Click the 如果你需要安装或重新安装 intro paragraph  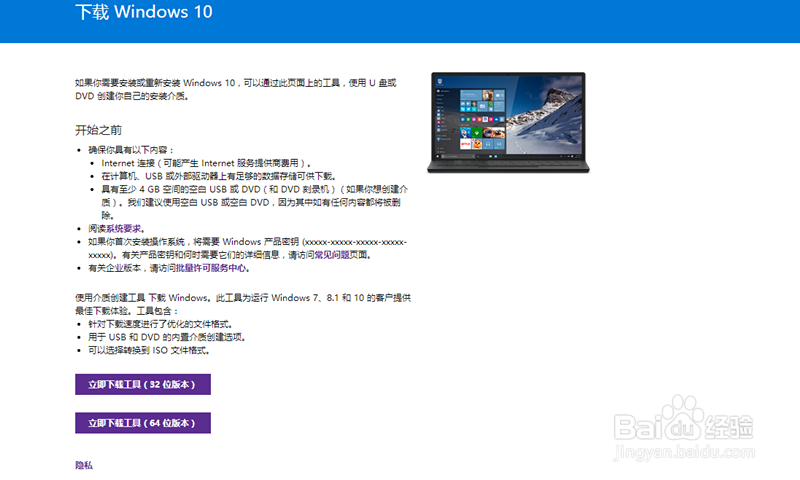point(236,89)
